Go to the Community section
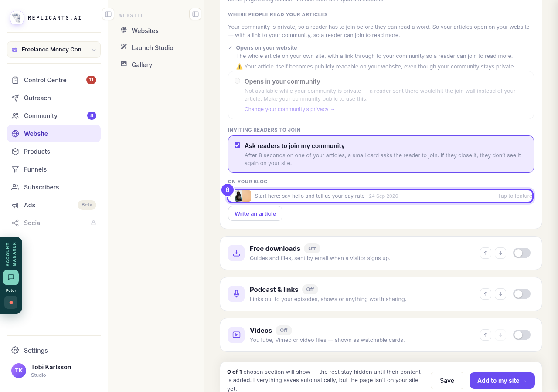 tap(54, 116)
